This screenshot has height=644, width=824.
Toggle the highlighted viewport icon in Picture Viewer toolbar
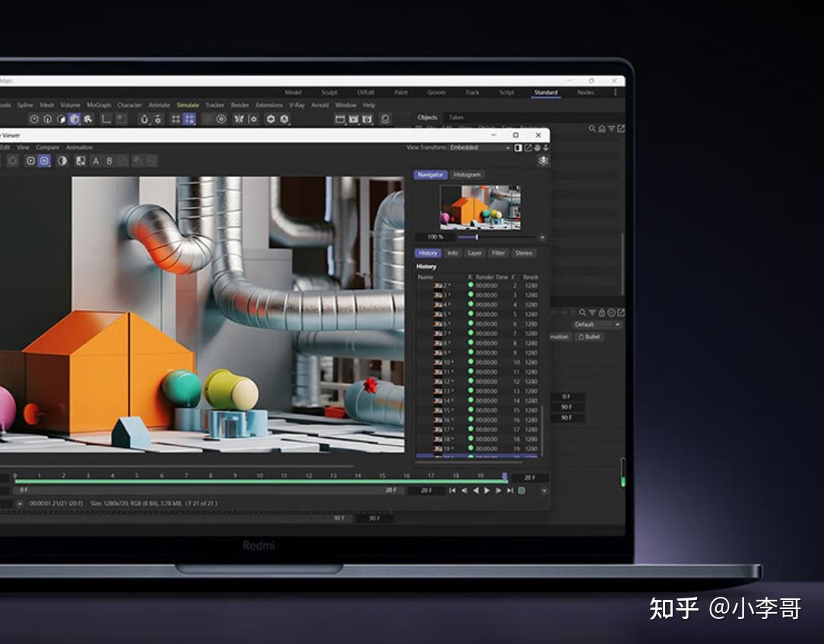click(44, 161)
